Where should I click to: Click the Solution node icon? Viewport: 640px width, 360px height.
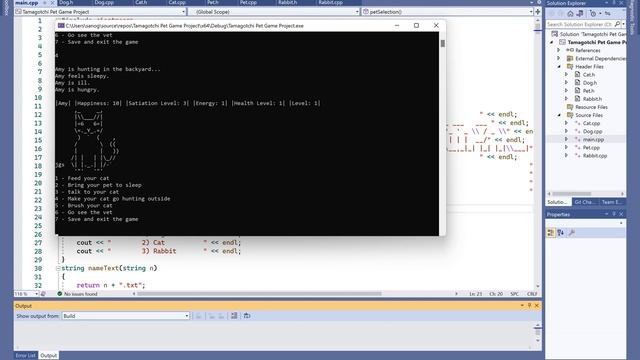554,34
